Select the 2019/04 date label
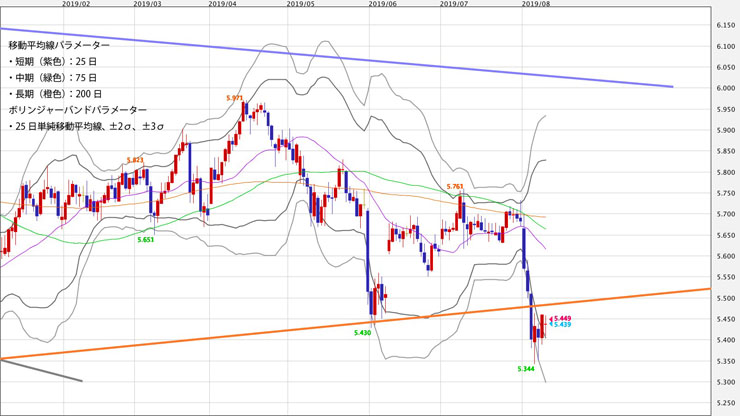Screen dimensions: 740x416 tap(222, 3)
